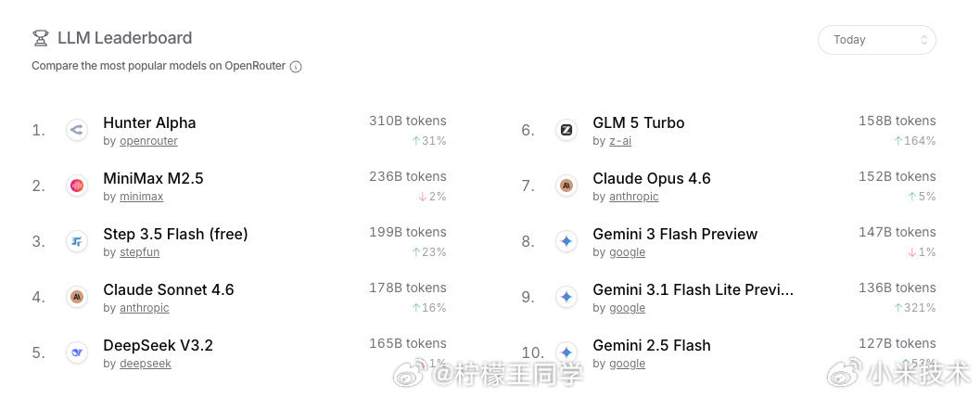Click the Gemini 2.5 Flash icon

pyautogui.click(x=566, y=352)
